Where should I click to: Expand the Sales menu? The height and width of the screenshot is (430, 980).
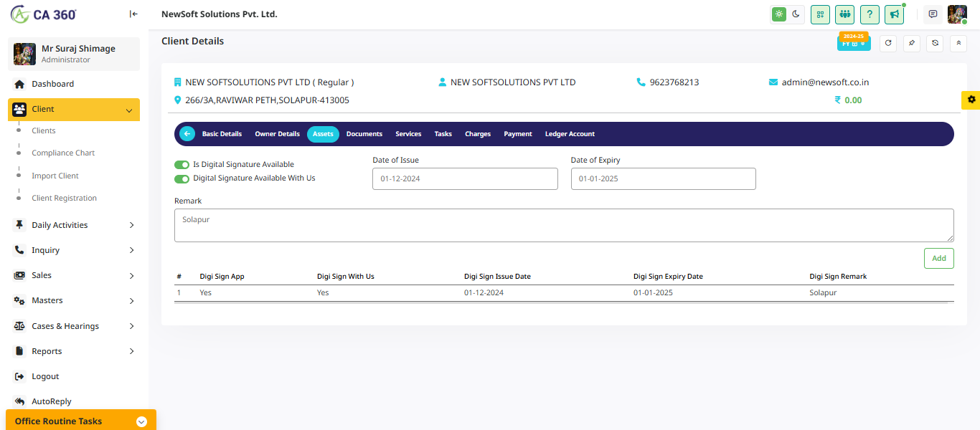click(x=74, y=275)
